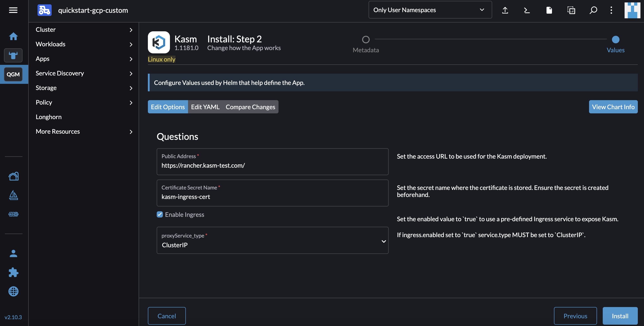Open Extensions puzzle piece icon
The image size is (644, 326).
[x=13, y=272]
